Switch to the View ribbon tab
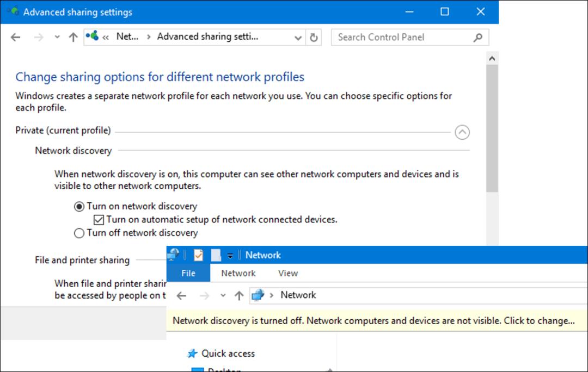Viewport: 588px width, 372px height. [x=287, y=273]
